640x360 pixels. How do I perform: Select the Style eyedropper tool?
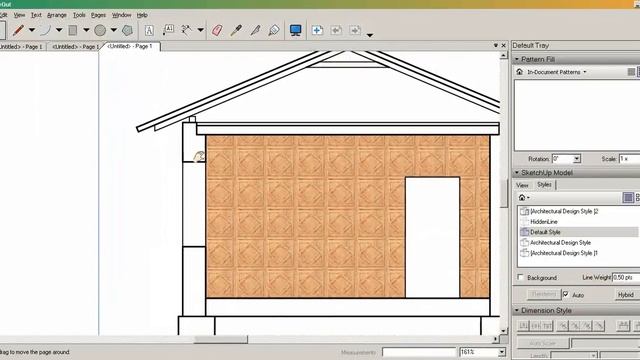tap(236, 30)
